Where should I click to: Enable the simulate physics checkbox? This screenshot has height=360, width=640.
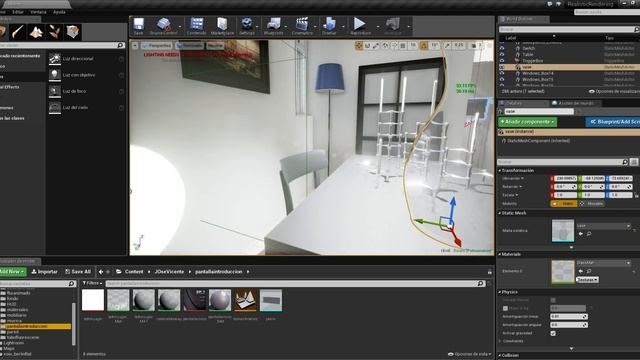tap(553, 300)
